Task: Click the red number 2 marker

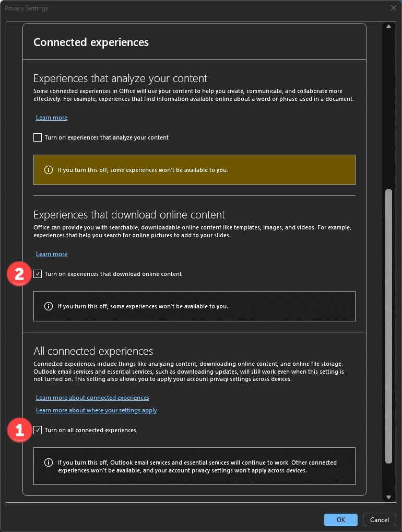Action: (19, 274)
